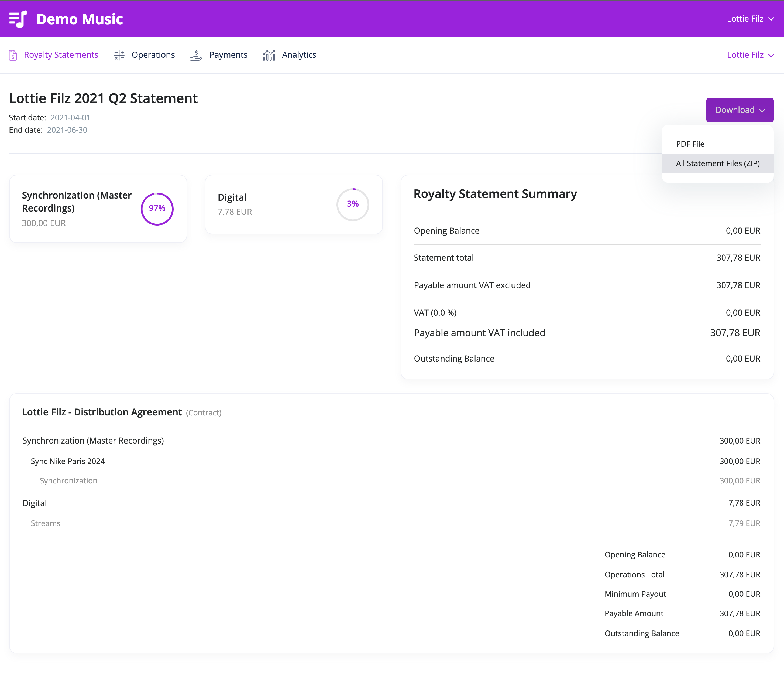The height and width of the screenshot is (675, 784).
Task: Click the Payable Amount label in contract totals
Action: (634, 614)
